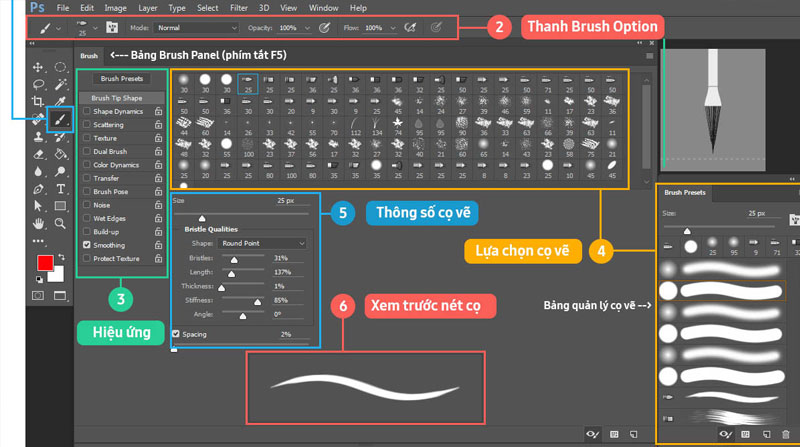Image resolution: width=800 pixels, height=447 pixels.
Task: Open the Window menu
Action: pos(323,8)
